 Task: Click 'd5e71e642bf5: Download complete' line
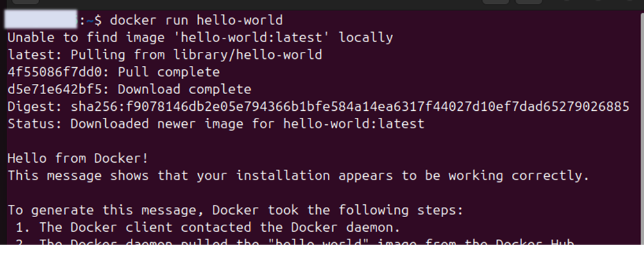tap(130, 89)
